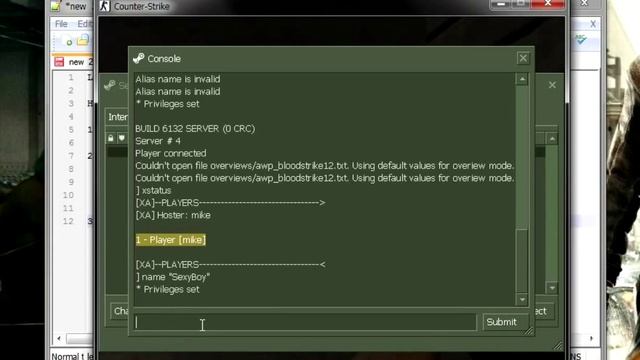Click the highlighted '1 - Player [mike]' line
Image resolution: width=640 pixels, height=360 pixels.
171,240
